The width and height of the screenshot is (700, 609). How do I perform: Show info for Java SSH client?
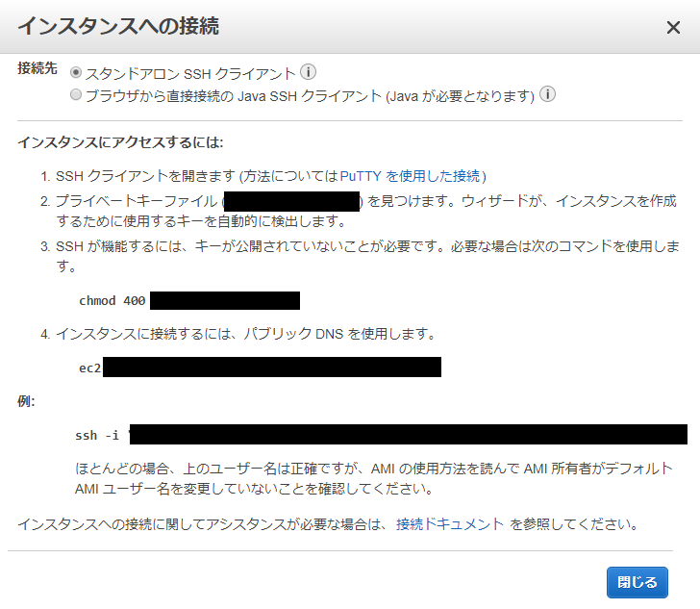548,95
